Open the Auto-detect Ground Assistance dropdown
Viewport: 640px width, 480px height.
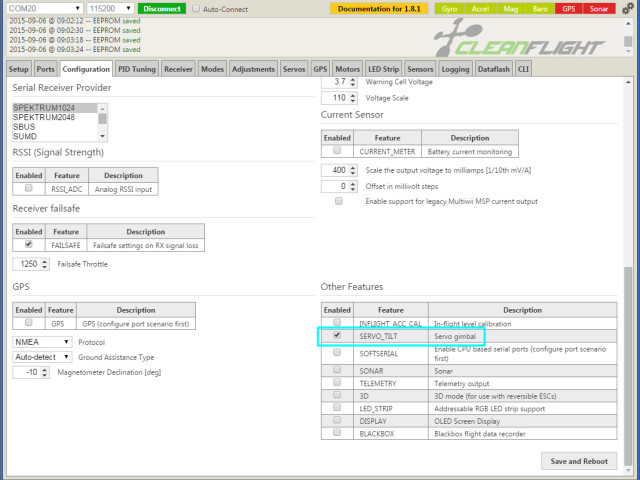[42, 357]
